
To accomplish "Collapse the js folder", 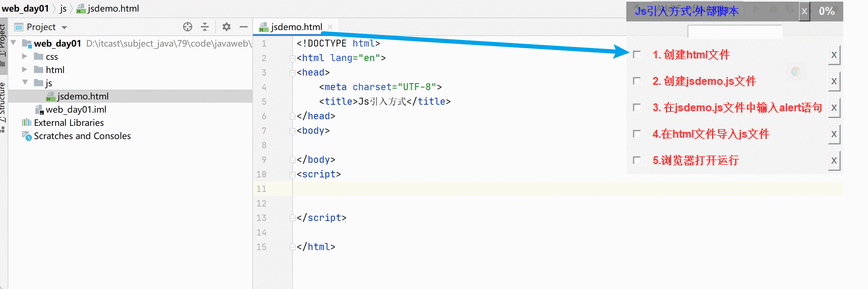I will click(25, 83).
